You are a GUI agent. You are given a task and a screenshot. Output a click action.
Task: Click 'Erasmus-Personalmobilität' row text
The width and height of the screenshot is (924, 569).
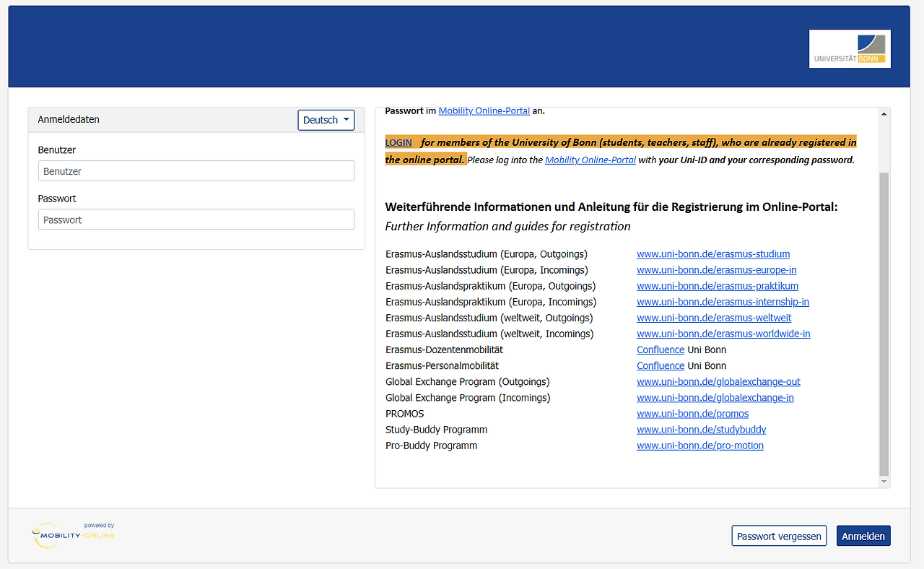point(443,365)
